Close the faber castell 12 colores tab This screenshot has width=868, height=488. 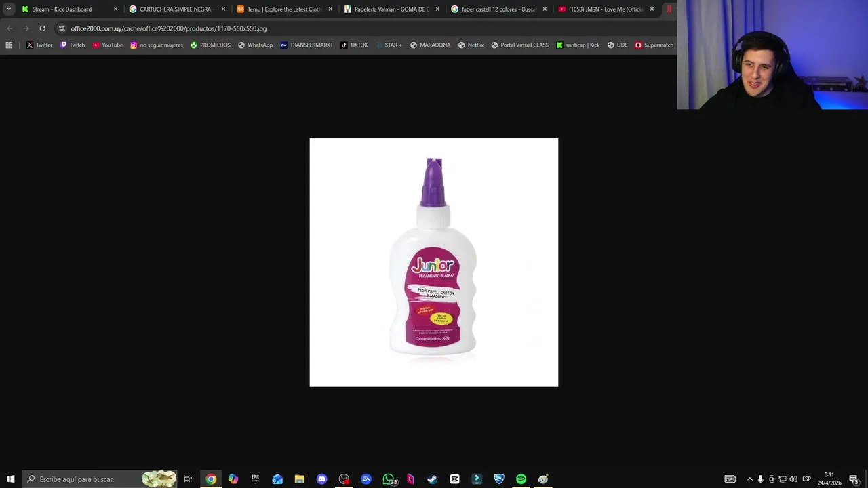pyautogui.click(x=545, y=9)
